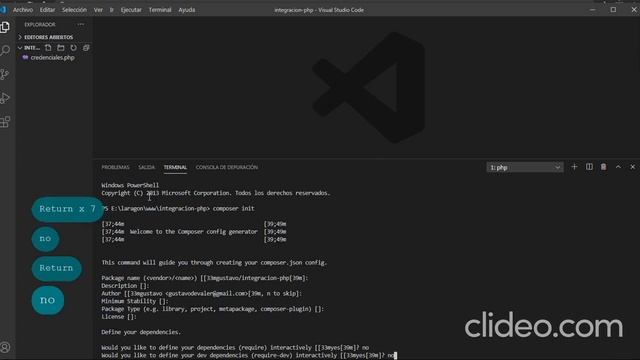Open the Source Control view
This screenshot has height=360, width=640.
tap(5, 74)
